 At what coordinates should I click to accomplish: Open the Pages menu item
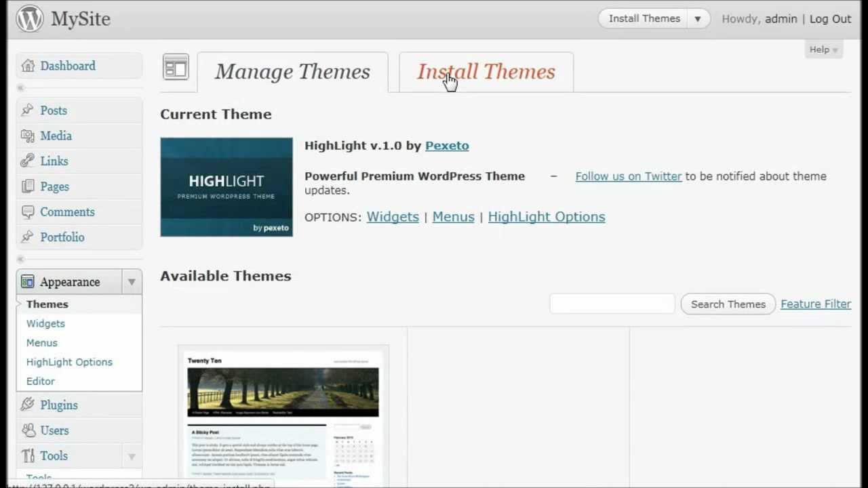pyautogui.click(x=54, y=186)
